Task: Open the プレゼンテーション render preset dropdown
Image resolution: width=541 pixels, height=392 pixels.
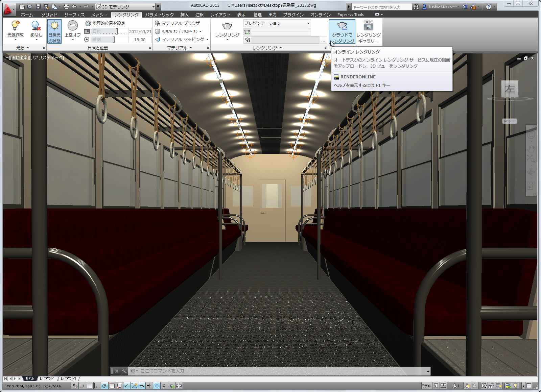Action: pos(277,23)
